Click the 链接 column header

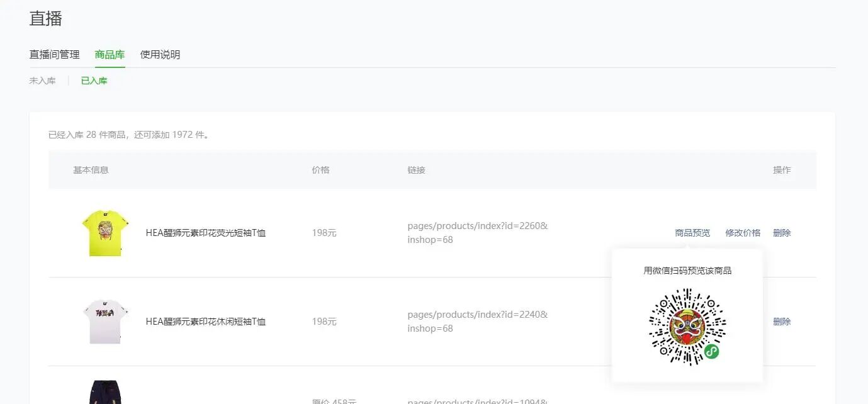coord(416,170)
